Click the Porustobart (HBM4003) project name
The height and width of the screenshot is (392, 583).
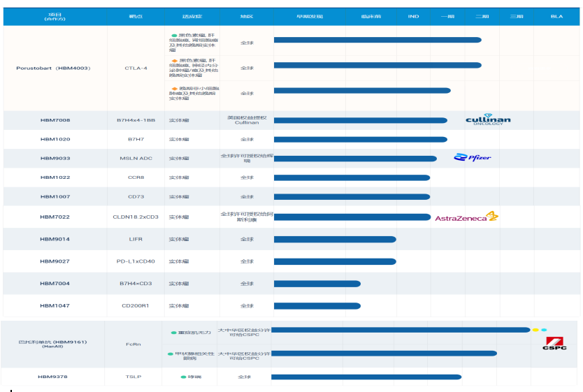53,68
